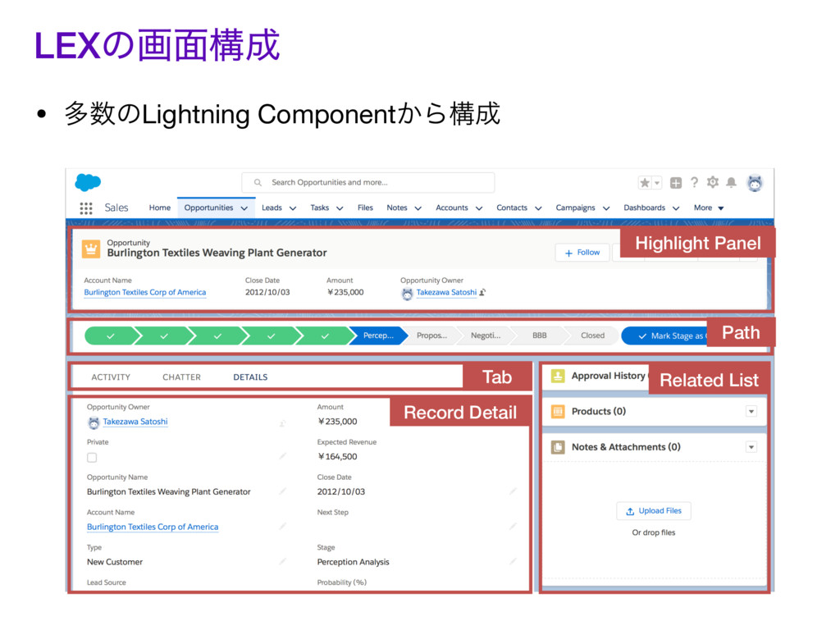Click the Search Opportunities input field
The image size is (840, 630).
[368, 183]
